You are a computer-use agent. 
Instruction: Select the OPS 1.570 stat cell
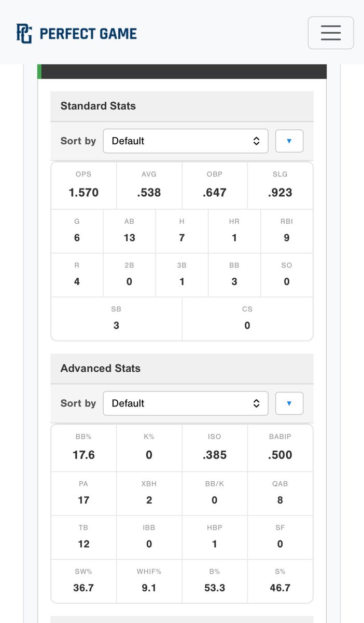tap(83, 185)
